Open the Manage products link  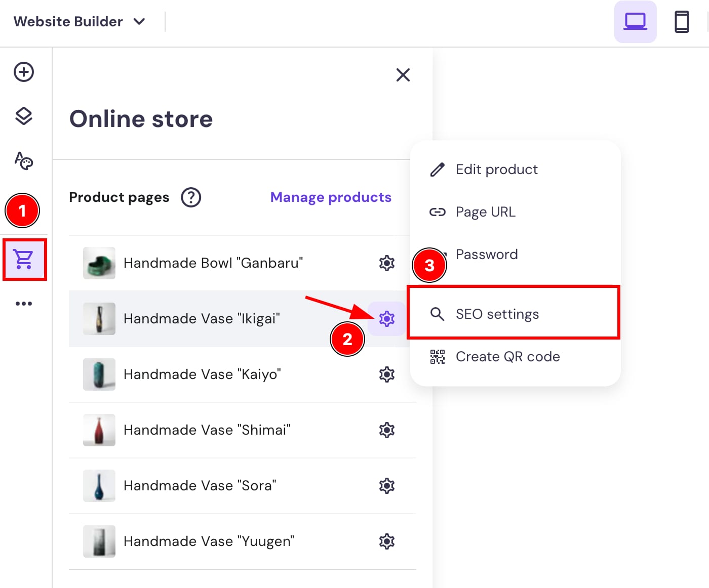(x=331, y=197)
